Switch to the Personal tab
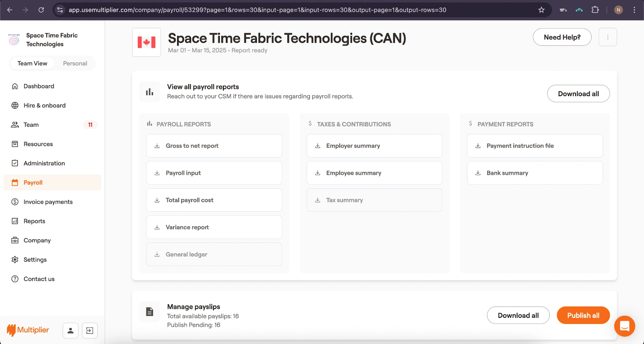Image resolution: width=644 pixels, height=344 pixels. coord(75,64)
